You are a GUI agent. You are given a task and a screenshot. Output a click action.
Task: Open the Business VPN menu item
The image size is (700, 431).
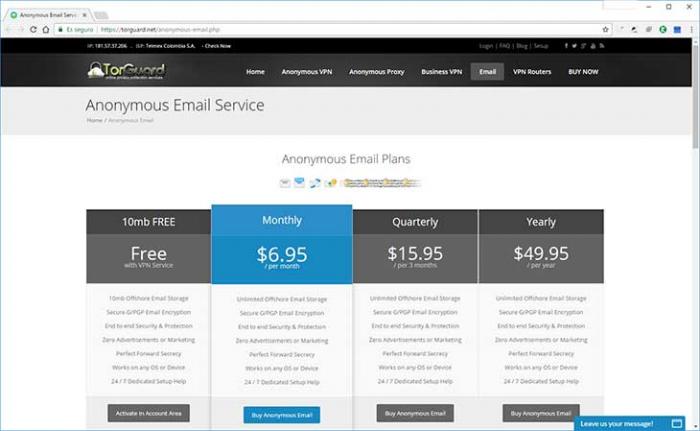coord(442,71)
